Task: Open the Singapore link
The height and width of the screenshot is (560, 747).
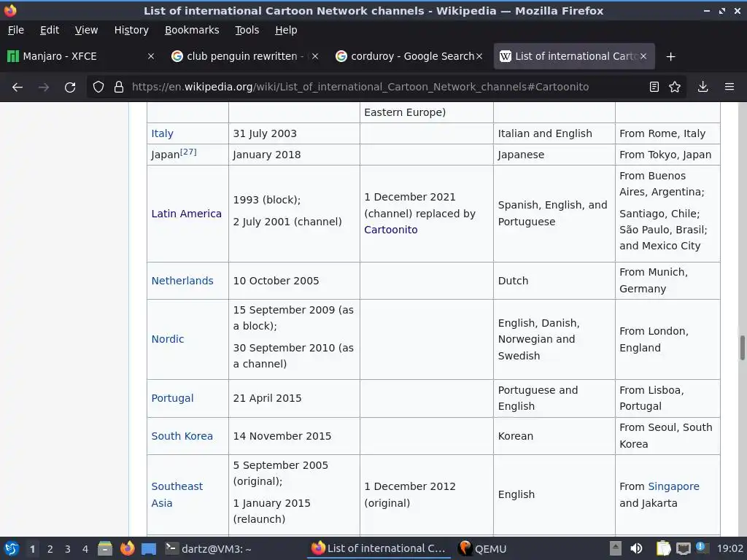Action: click(673, 486)
